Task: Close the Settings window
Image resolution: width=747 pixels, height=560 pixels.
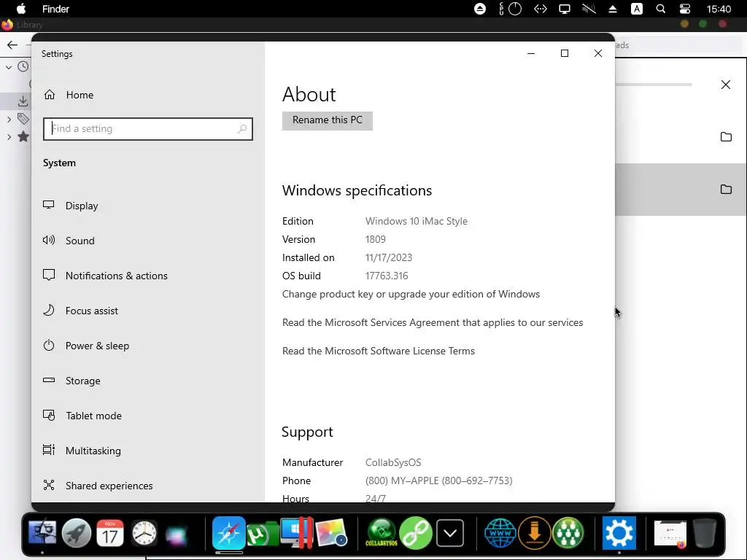Action: tap(598, 53)
